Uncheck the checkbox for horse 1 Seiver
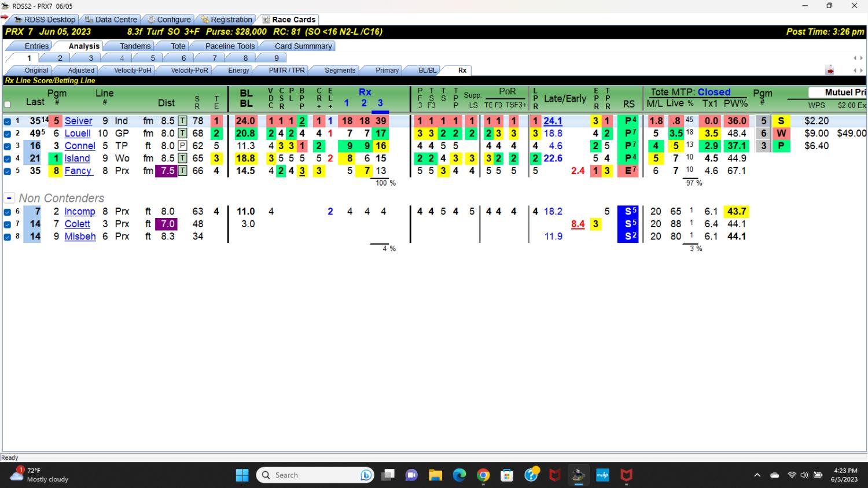Viewport: 868px width, 488px height. point(8,121)
